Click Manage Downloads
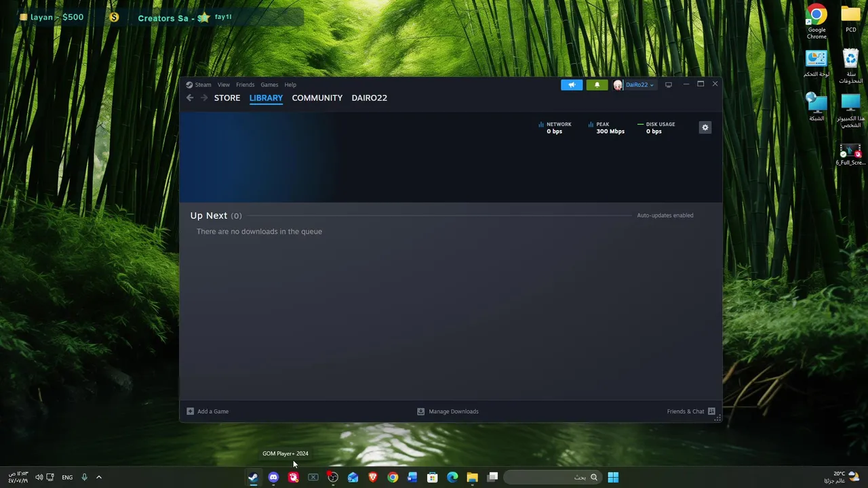The image size is (868, 488). point(448,411)
